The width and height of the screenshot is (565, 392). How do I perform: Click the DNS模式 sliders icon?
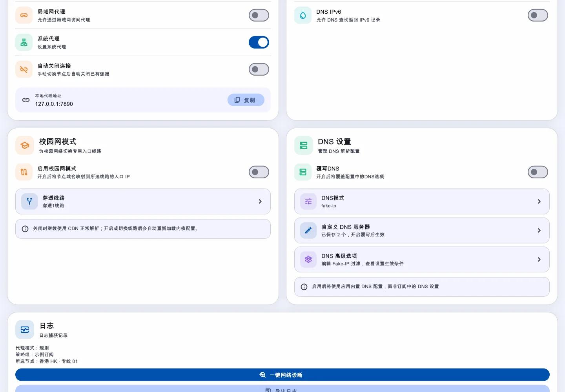(x=308, y=201)
